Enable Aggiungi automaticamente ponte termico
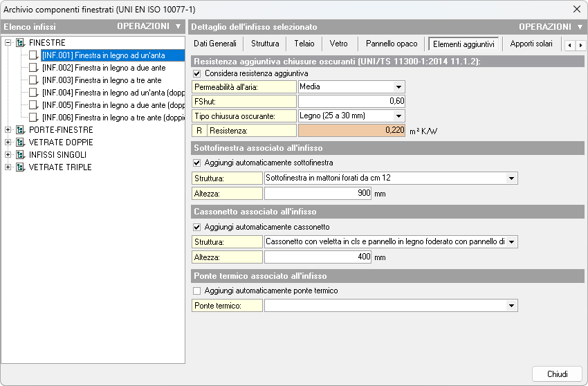Viewport: 588px width, 386px height. coord(198,291)
